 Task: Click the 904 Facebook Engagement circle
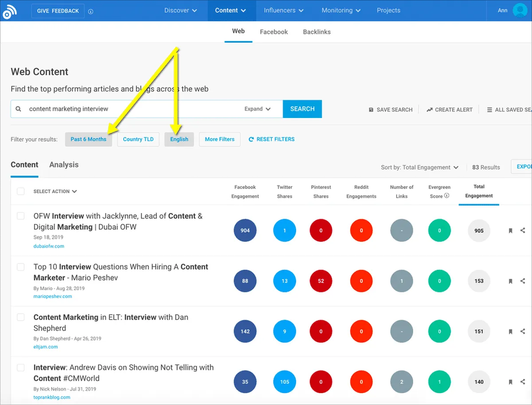point(245,231)
